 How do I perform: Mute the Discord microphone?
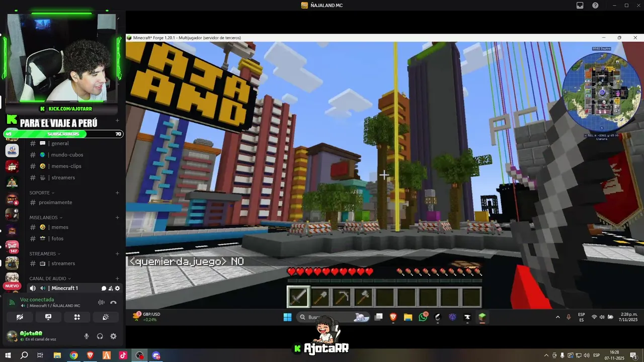tap(87, 336)
